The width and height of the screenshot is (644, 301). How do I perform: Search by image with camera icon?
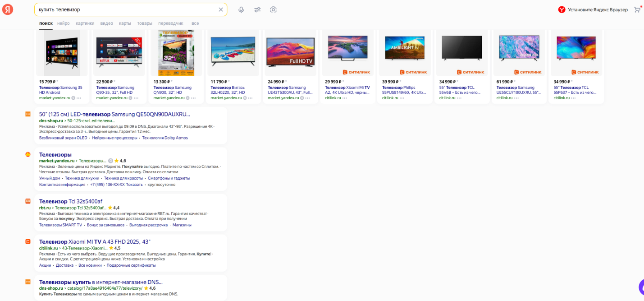pyautogui.click(x=273, y=9)
